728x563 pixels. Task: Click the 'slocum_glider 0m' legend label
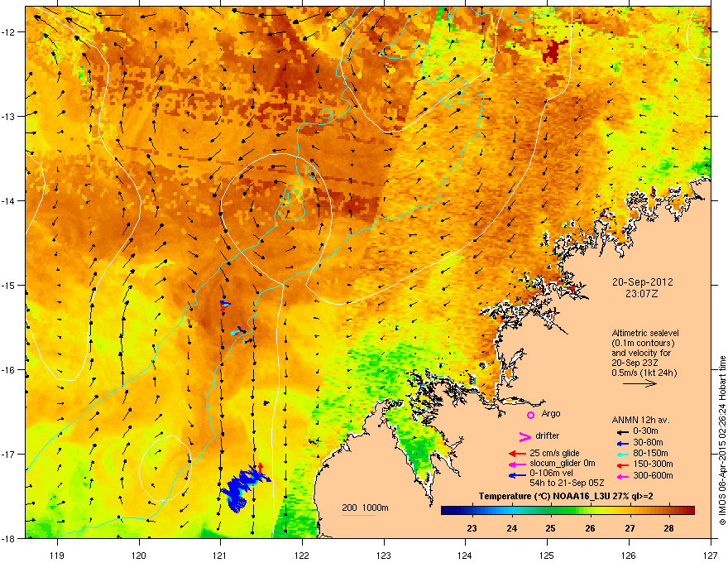(563, 464)
